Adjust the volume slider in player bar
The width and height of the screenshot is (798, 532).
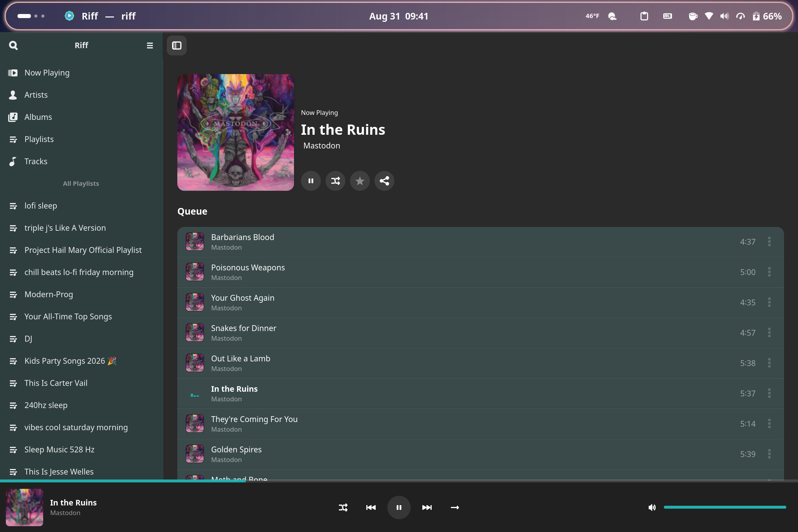(x=725, y=507)
